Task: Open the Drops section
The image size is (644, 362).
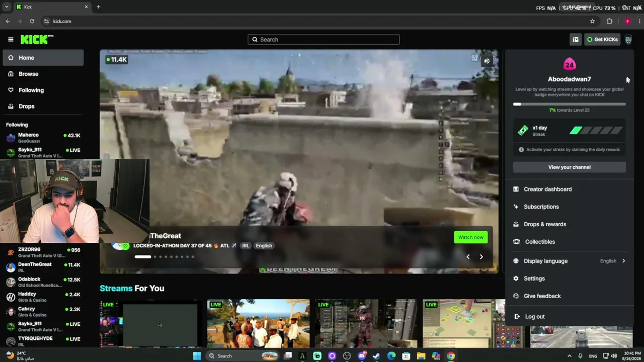Action: click(43, 106)
